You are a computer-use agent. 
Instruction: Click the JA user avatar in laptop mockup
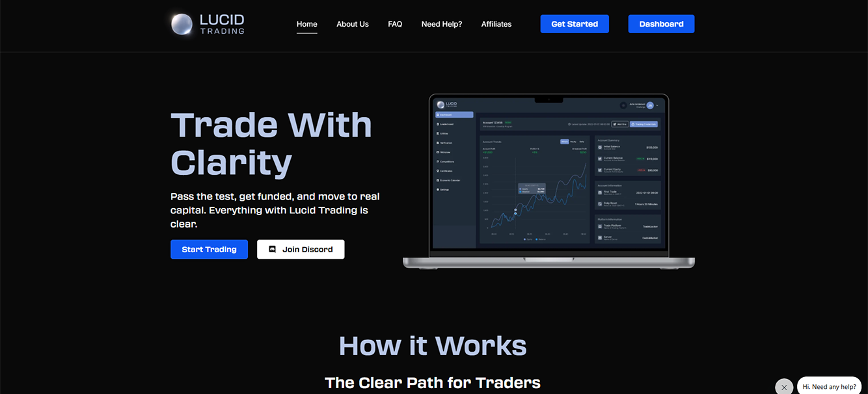[649, 105]
